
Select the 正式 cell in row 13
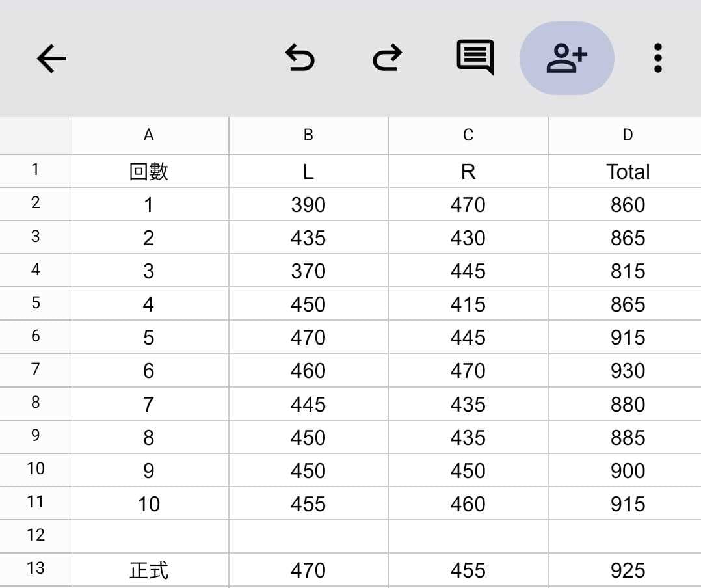[150, 570]
